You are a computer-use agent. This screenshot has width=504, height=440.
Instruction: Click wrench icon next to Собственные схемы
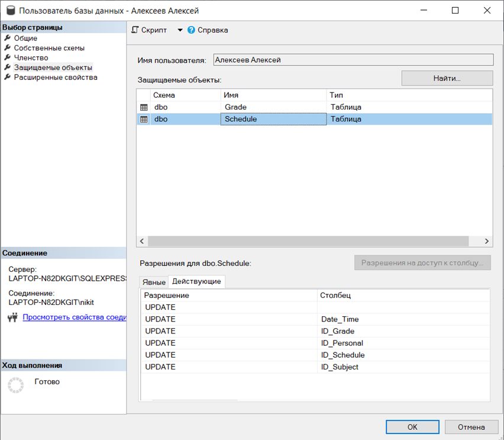(x=7, y=47)
